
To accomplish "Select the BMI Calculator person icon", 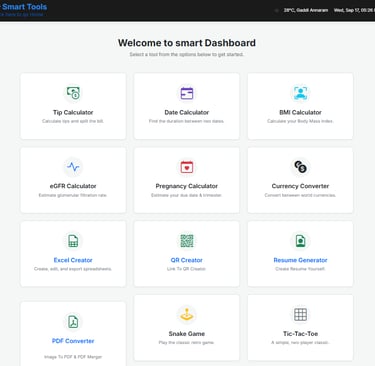I will [300, 93].
